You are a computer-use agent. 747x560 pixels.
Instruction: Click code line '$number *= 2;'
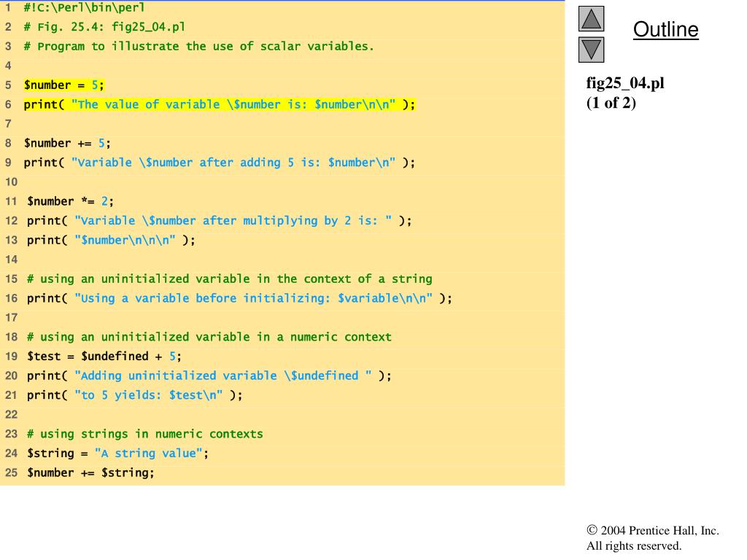pyautogui.click(x=71, y=201)
